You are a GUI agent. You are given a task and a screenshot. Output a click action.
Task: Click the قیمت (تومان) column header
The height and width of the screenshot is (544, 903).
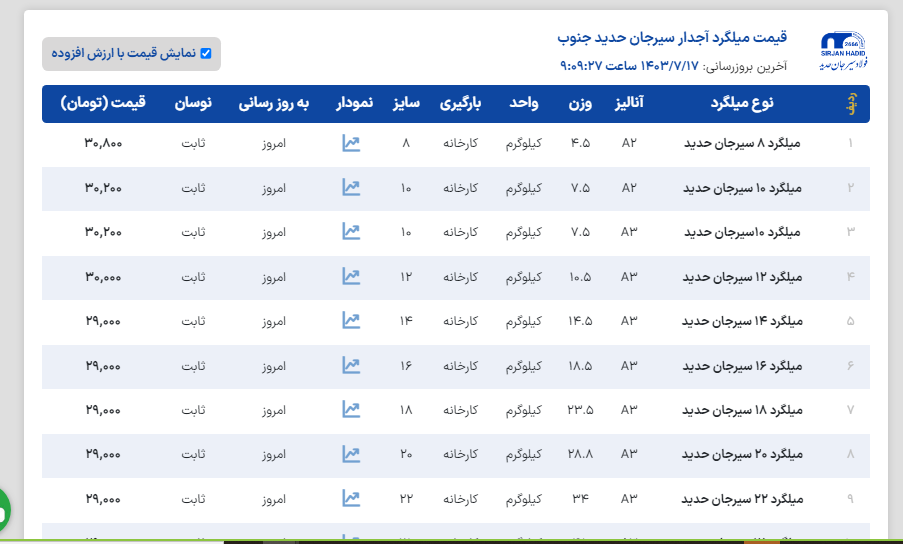104,103
